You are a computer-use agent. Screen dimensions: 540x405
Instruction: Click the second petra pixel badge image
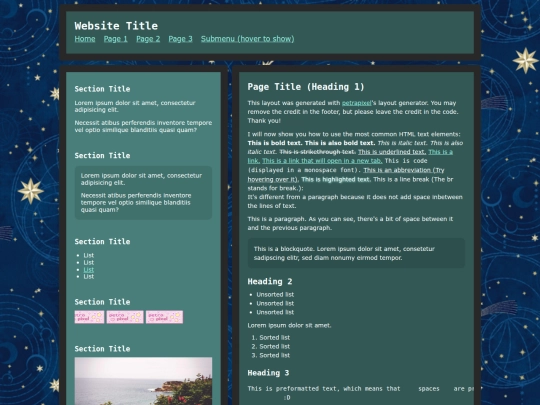[125, 317]
